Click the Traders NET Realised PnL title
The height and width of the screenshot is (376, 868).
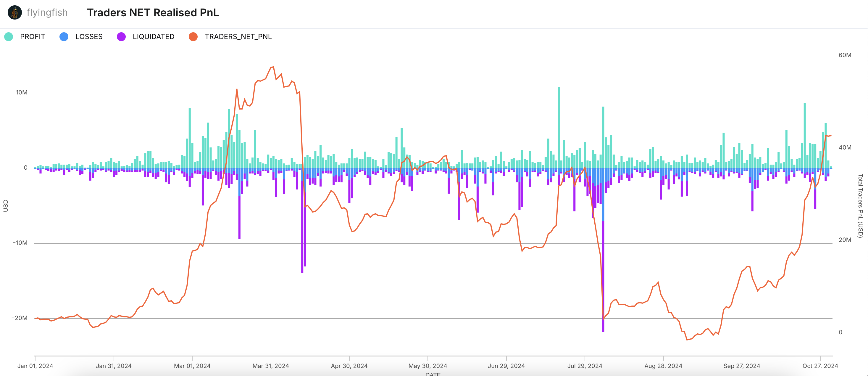[x=153, y=13]
